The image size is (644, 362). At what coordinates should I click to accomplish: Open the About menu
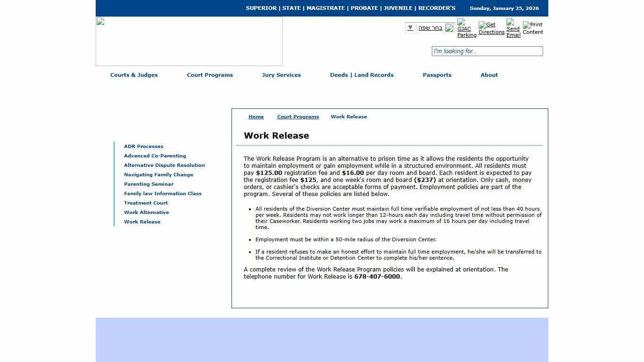tap(489, 75)
